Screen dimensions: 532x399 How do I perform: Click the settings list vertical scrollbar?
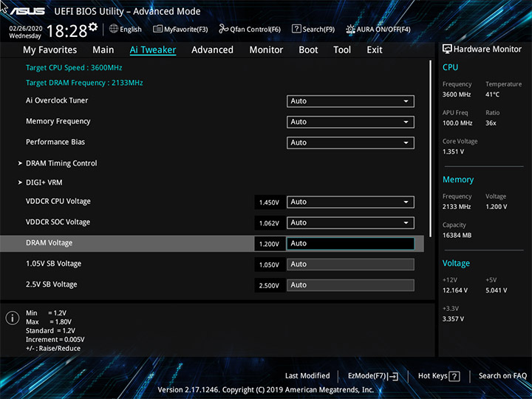pyautogui.click(x=430, y=149)
